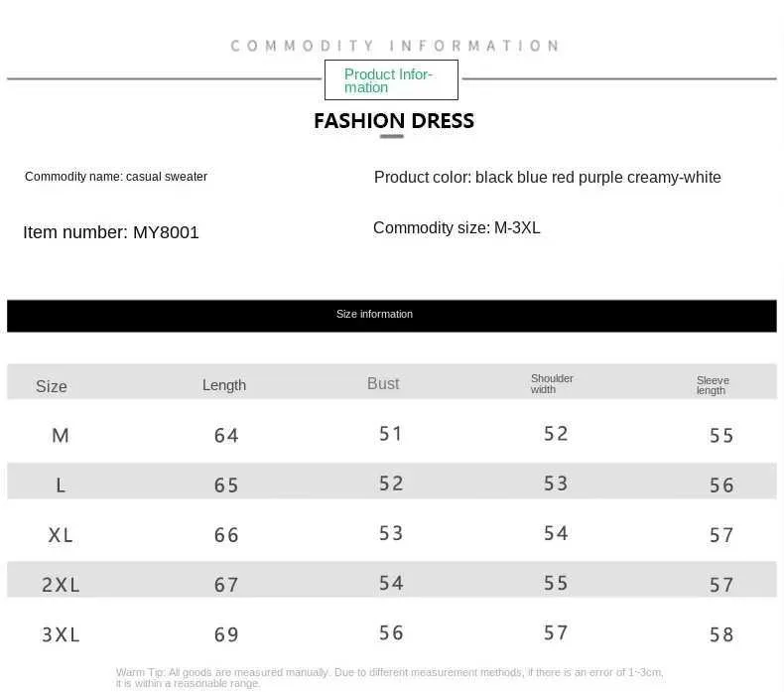Click the XL size row label

pyautogui.click(x=61, y=535)
